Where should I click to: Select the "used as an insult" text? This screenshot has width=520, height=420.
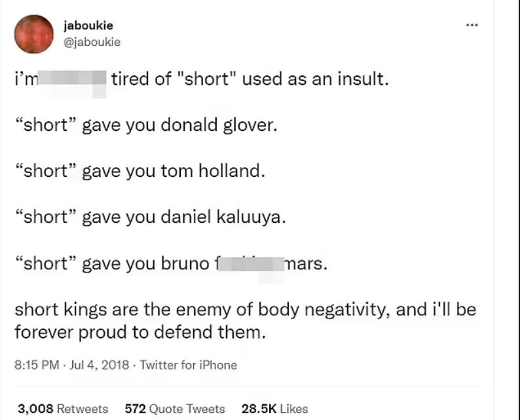pyautogui.click(x=316, y=80)
